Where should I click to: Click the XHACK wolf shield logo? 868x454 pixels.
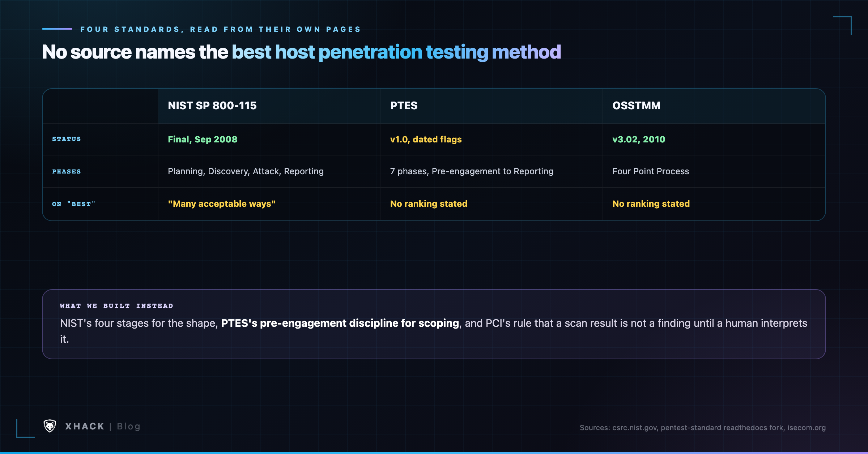[50, 426]
